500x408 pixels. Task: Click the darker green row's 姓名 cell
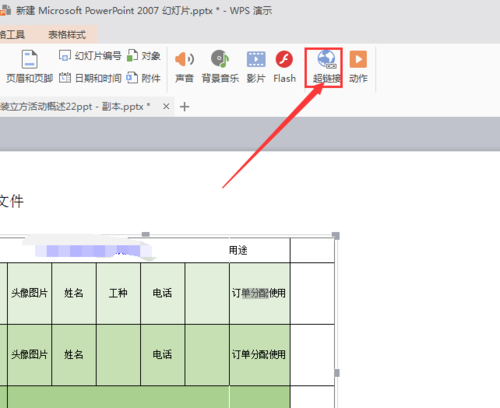click(74, 355)
